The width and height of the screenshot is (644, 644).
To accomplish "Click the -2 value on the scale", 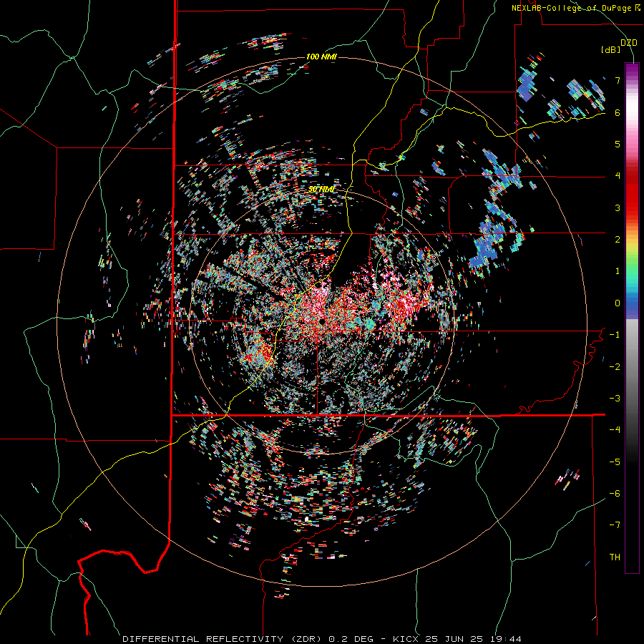I will (x=615, y=367).
